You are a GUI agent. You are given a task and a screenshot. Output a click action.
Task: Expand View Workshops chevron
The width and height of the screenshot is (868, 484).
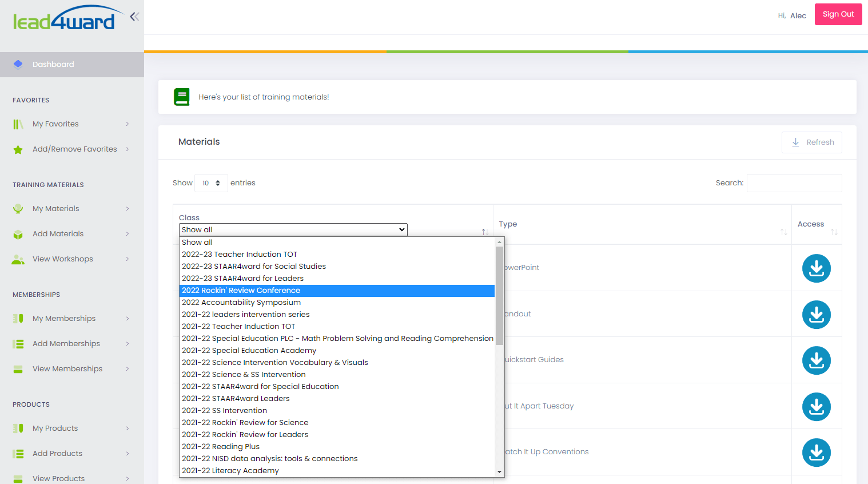pos(128,259)
